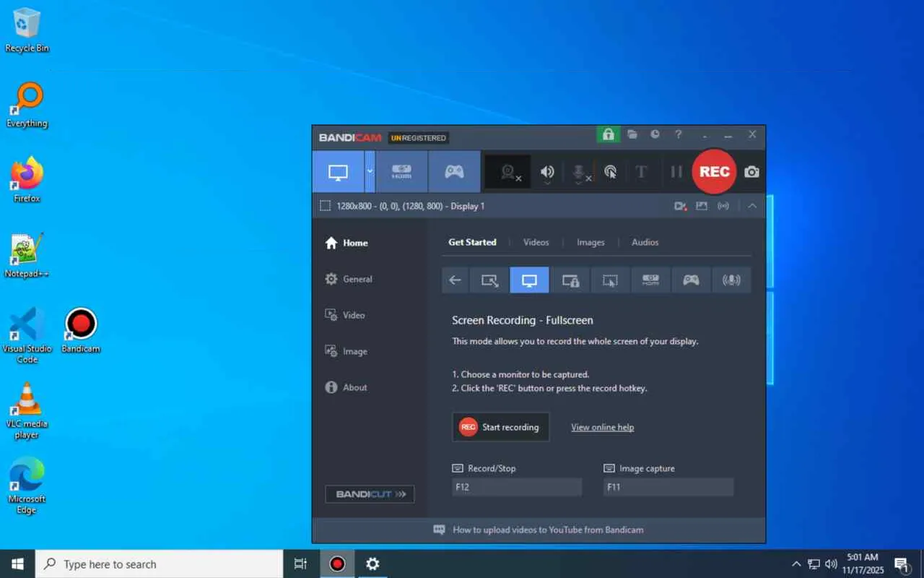Image resolution: width=924 pixels, height=578 pixels.
Task: Click the taskbar search box
Action: 159,564
